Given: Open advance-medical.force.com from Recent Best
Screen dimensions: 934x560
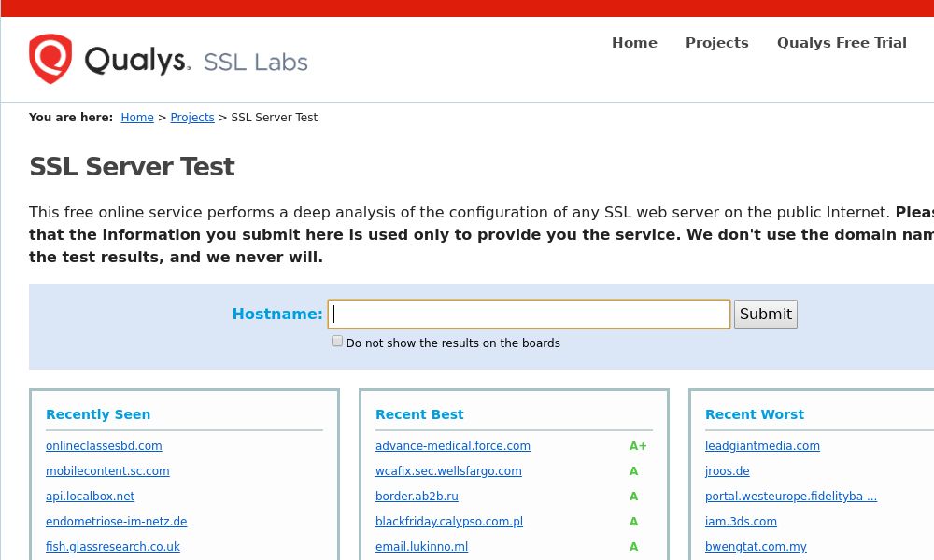Looking at the screenshot, I should [453, 446].
